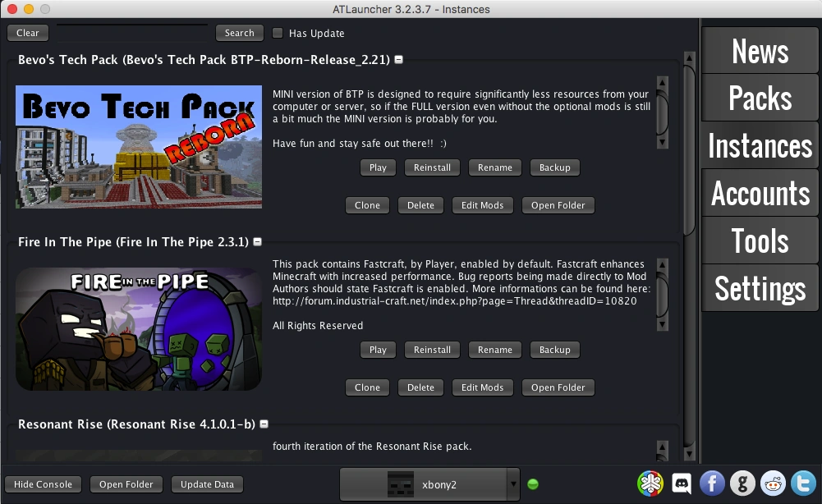Edit Mods for Fire In The Pipe
The image size is (822, 504).
click(x=482, y=387)
